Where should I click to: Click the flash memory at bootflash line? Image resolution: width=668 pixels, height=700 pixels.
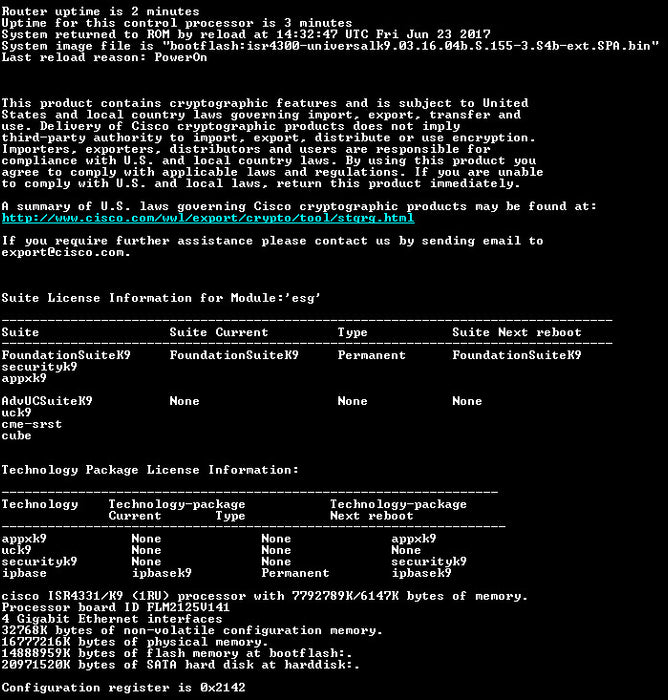[x=177, y=653]
